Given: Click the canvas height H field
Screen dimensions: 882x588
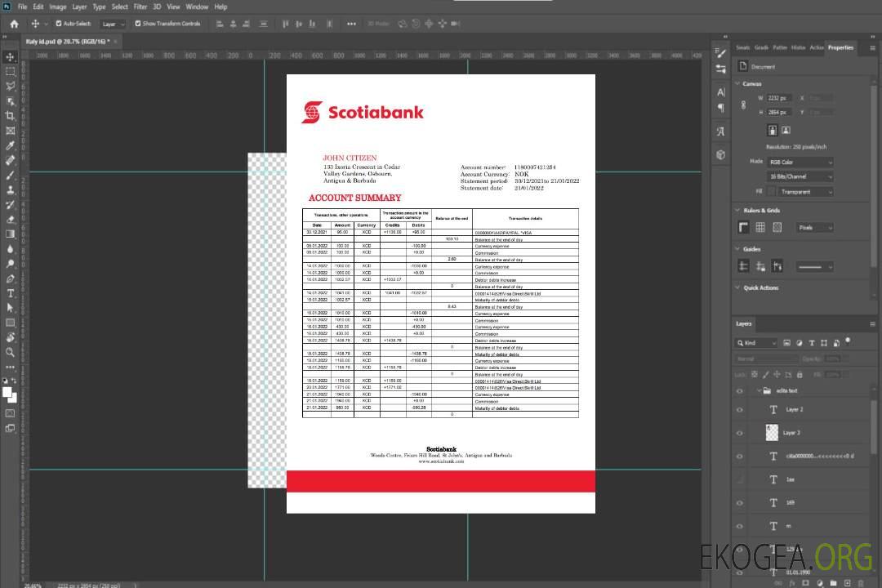Looking at the screenshot, I should click(x=779, y=113).
